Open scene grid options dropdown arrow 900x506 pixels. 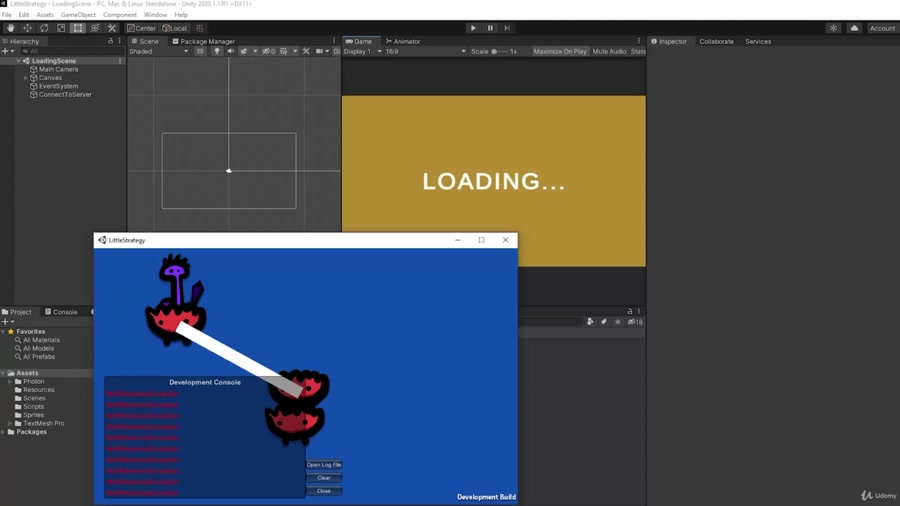pos(295,51)
